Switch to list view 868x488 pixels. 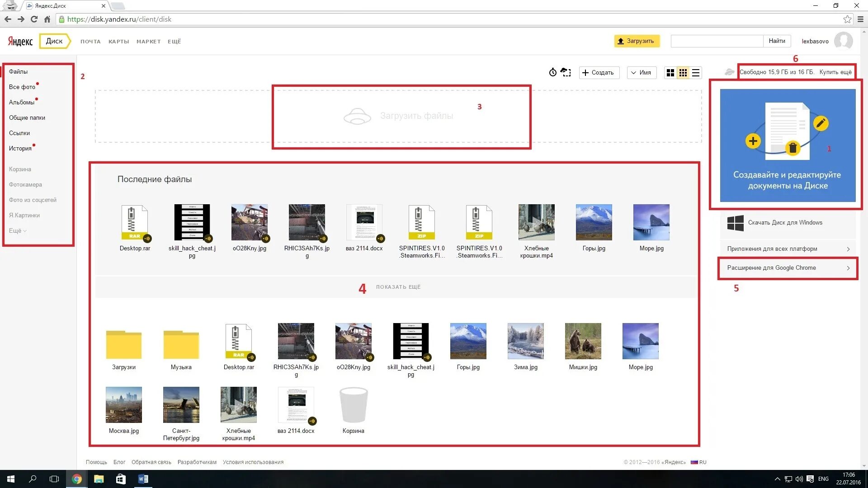[x=696, y=73]
